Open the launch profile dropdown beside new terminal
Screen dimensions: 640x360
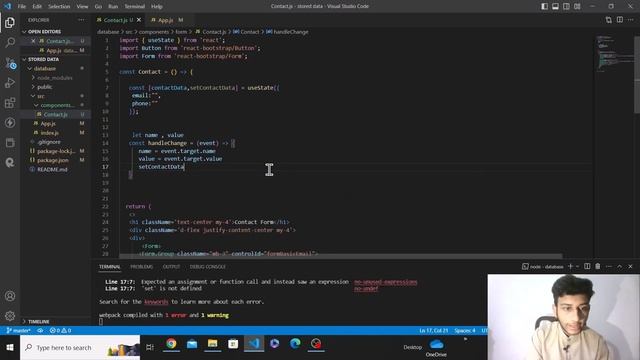click(x=577, y=267)
